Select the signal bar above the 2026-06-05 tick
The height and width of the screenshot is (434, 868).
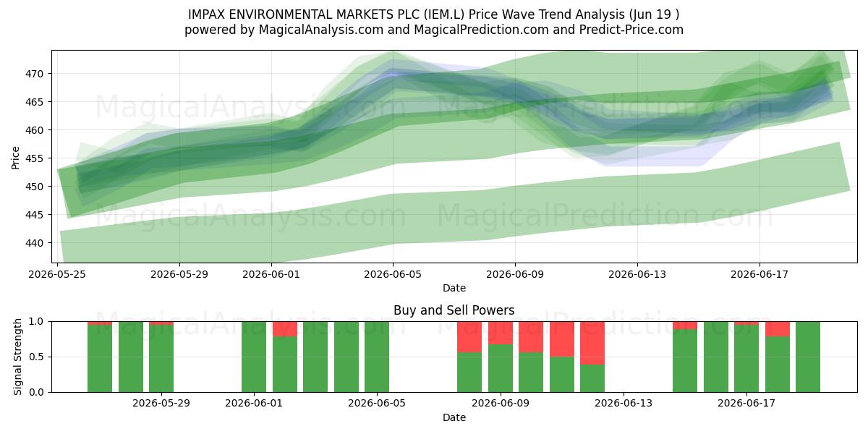point(377,357)
